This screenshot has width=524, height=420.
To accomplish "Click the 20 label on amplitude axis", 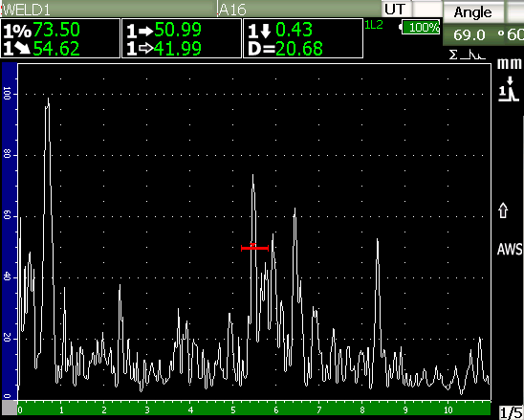I will [8, 339].
